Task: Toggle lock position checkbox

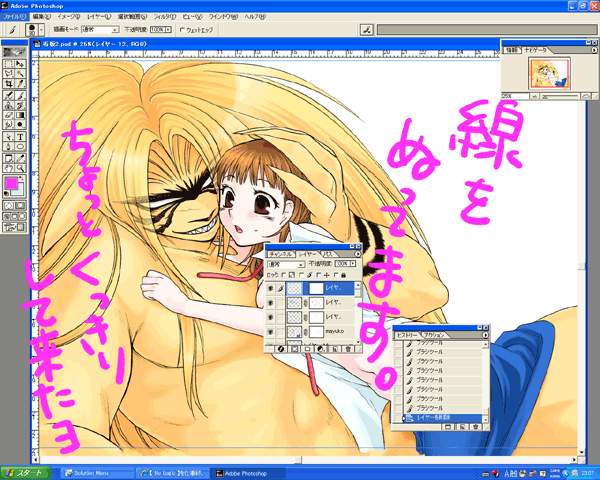Action: click(318, 275)
